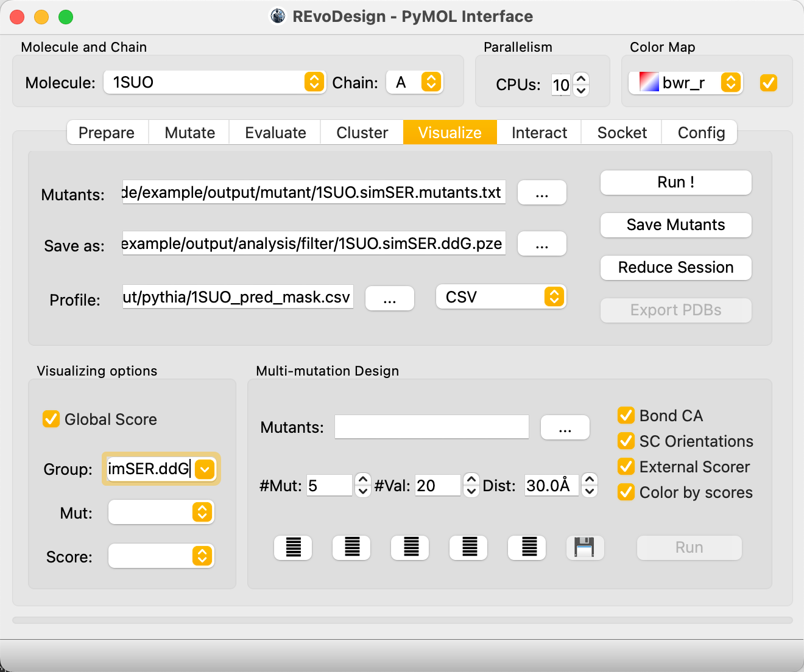804x672 pixels.
Task: Click the empty multi-mutation Mutants field
Action: click(x=432, y=427)
